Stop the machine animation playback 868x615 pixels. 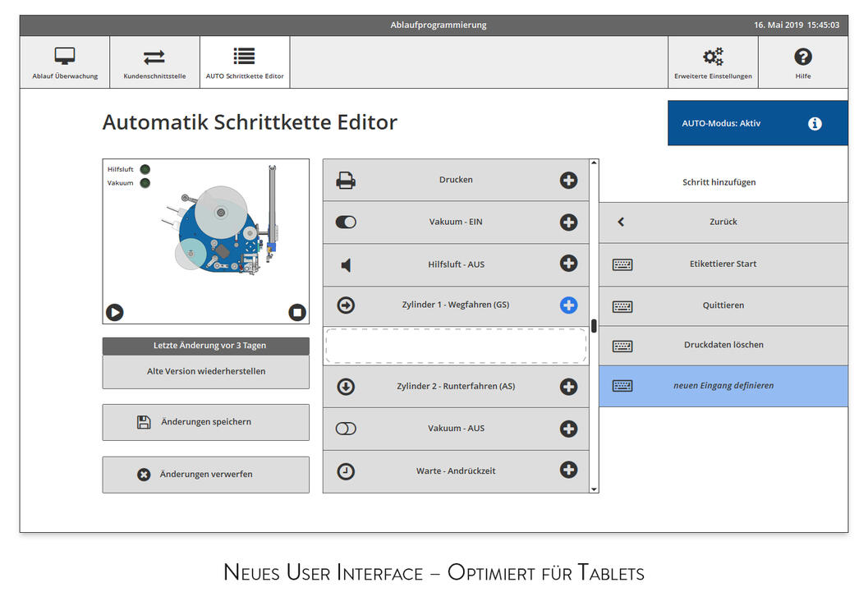(297, 312)
